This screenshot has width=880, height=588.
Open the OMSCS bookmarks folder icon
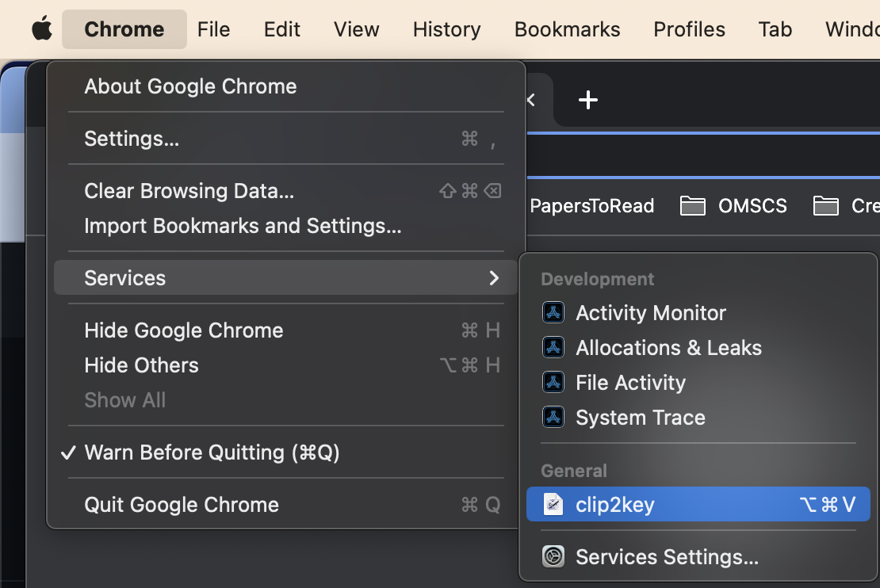click(693, 206)
